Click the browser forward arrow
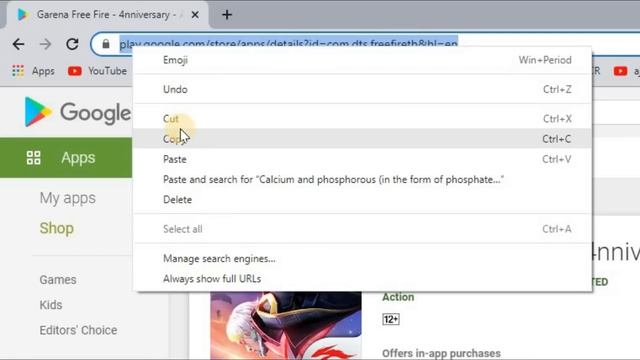This screenshot has width=640, height=360. (x=45, y=44)
